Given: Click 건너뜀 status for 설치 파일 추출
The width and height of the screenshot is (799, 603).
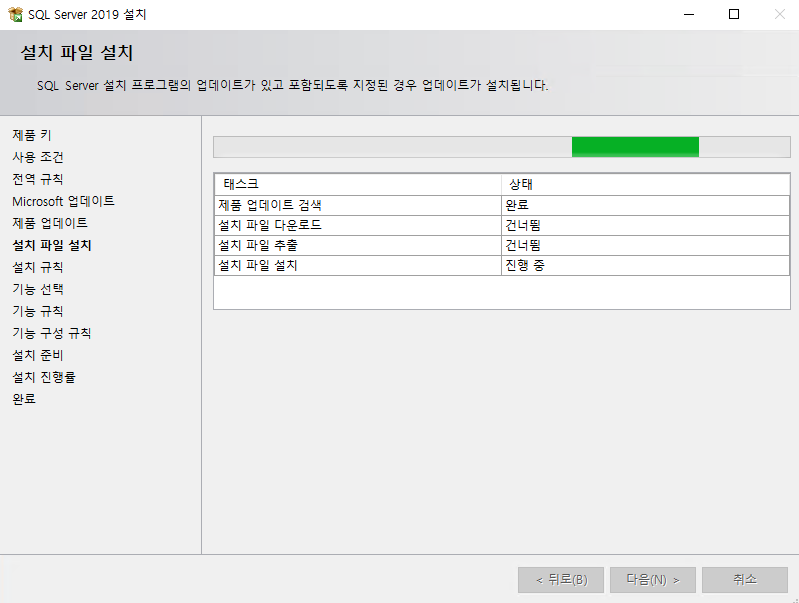Looking at the screenshot, I should tap(646, 245).
